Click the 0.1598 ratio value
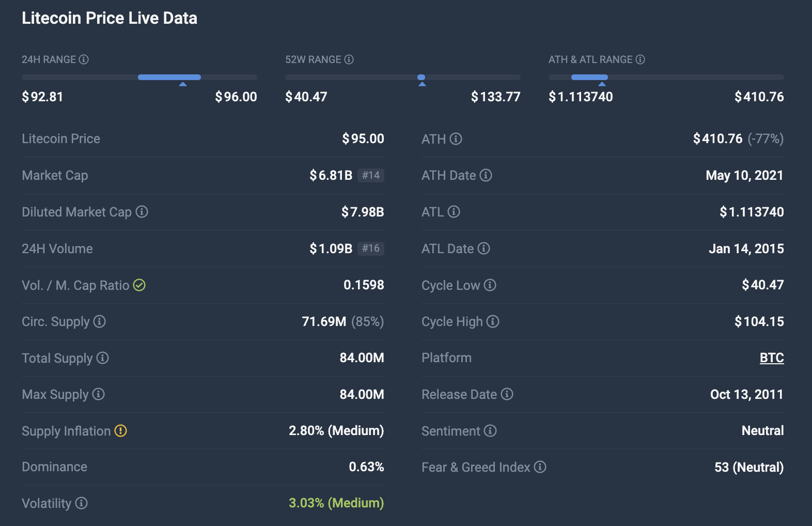 tap(364, 285)
